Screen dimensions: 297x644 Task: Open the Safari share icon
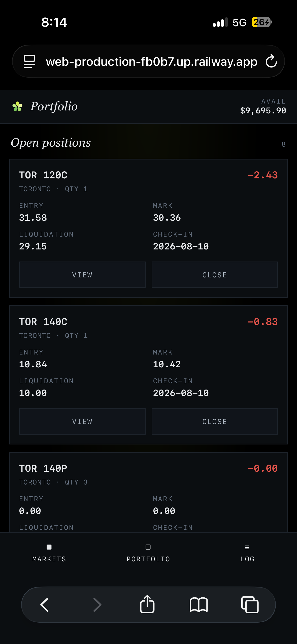point(147,604)
